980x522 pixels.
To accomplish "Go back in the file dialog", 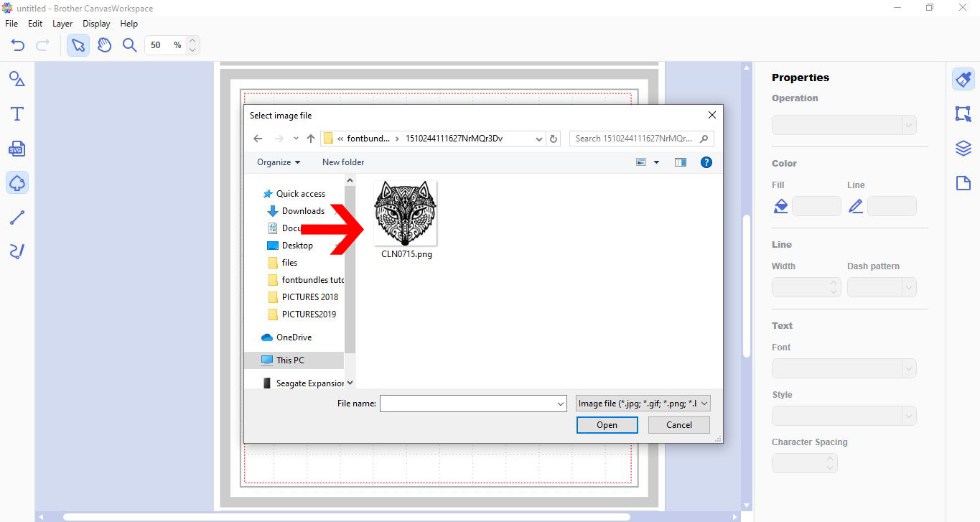I will [x=258, y=139].
